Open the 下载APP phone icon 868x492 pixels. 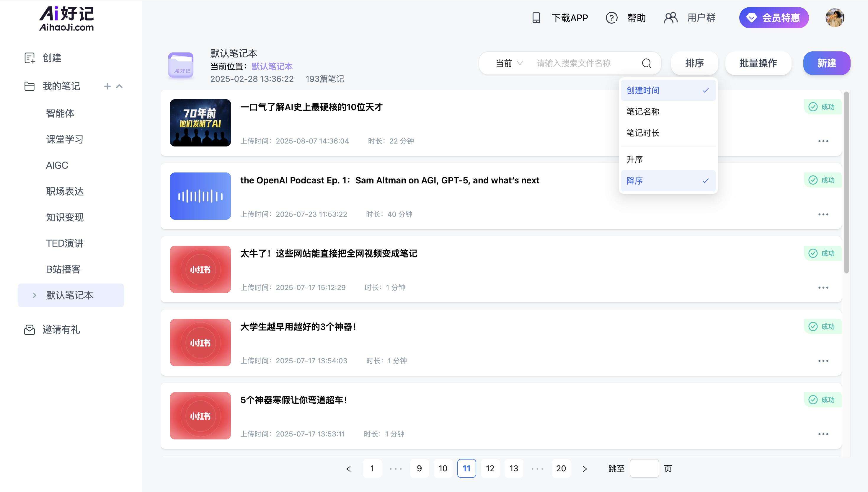pos(536,18)
